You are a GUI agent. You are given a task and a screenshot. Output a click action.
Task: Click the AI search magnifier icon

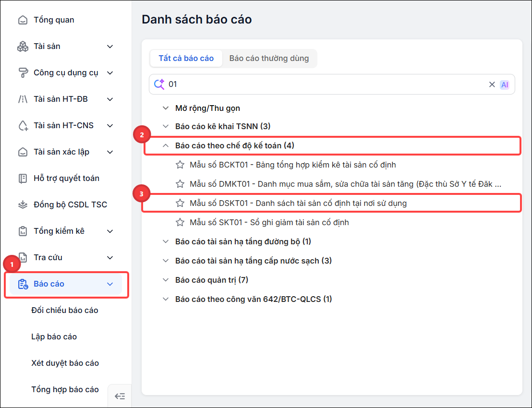coord(159,84)
